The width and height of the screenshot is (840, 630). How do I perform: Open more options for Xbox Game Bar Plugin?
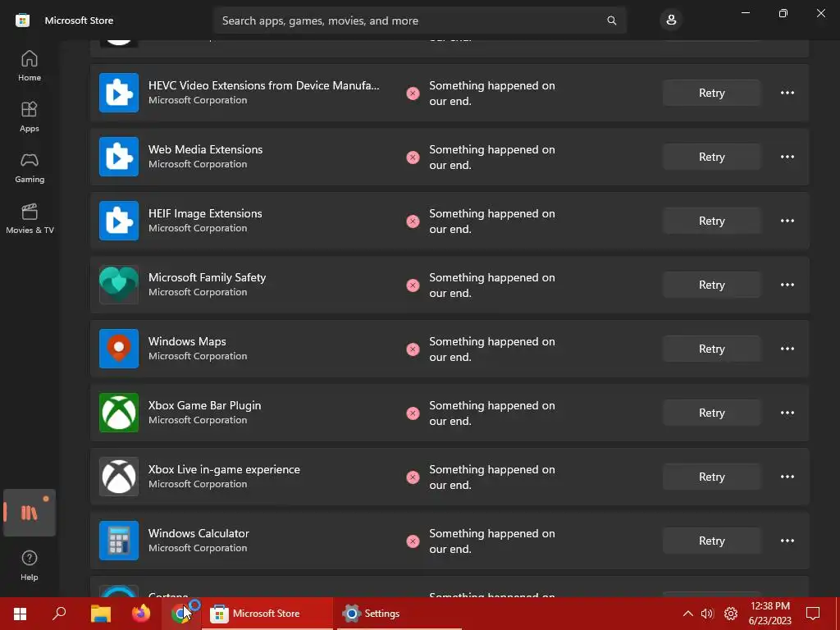(787, 413)
